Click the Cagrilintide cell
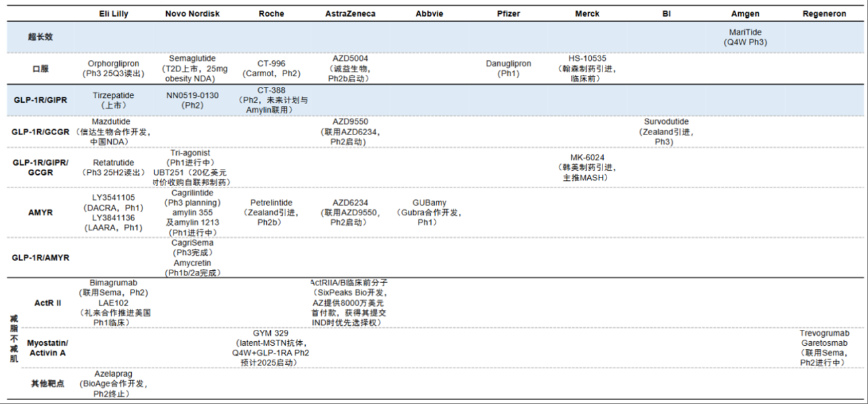 192,213
